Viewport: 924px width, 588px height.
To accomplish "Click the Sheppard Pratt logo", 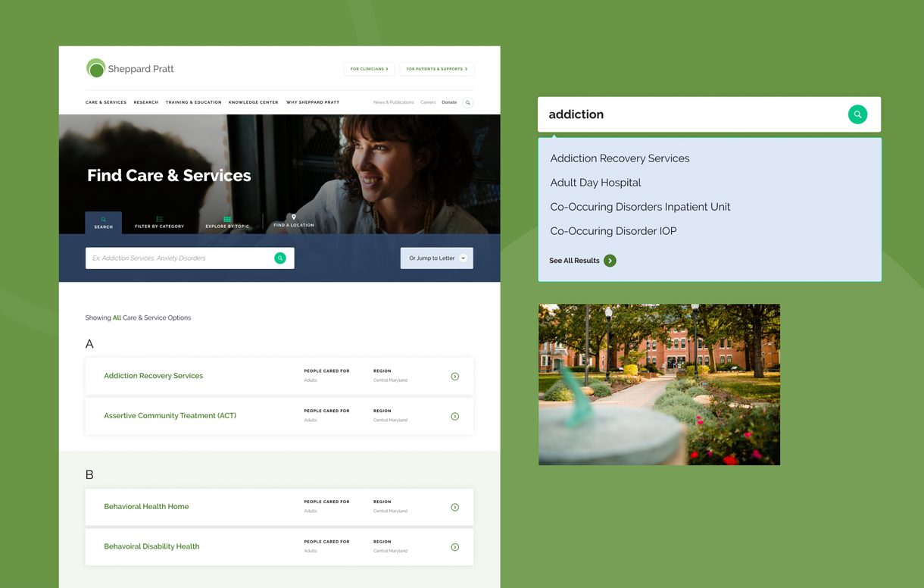I will click(130, 69).
